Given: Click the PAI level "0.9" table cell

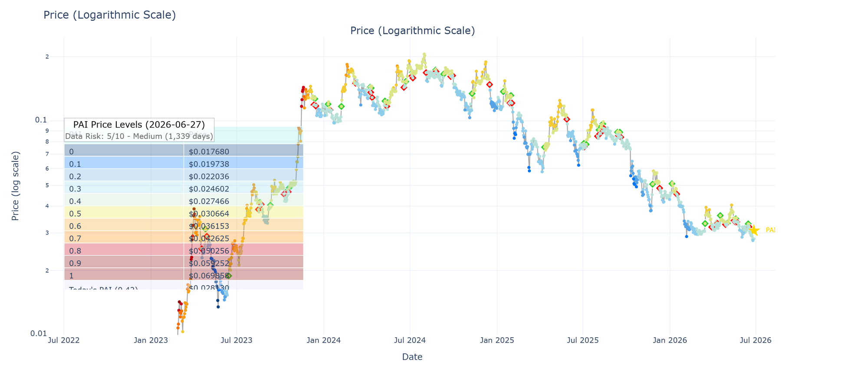Looking at the screenshot, I should pos(124,262).
